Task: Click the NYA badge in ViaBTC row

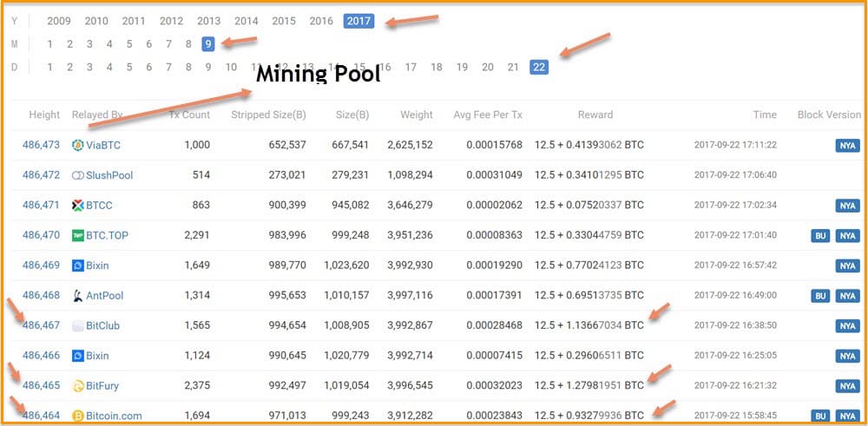Action: click(847, 146)
